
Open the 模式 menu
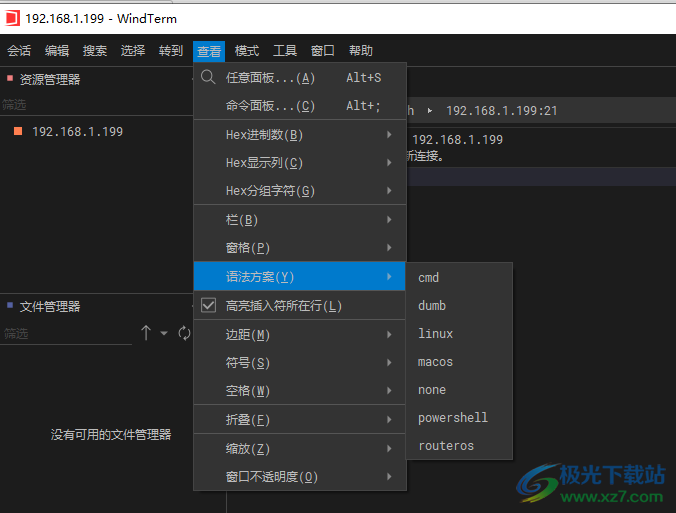(247, 51)
